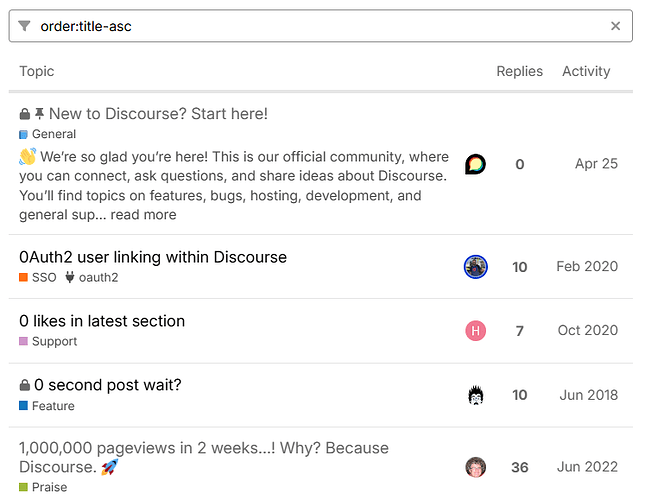Click the green Praise category square
The width and height of the screenshot is (645, 500).
23,487
